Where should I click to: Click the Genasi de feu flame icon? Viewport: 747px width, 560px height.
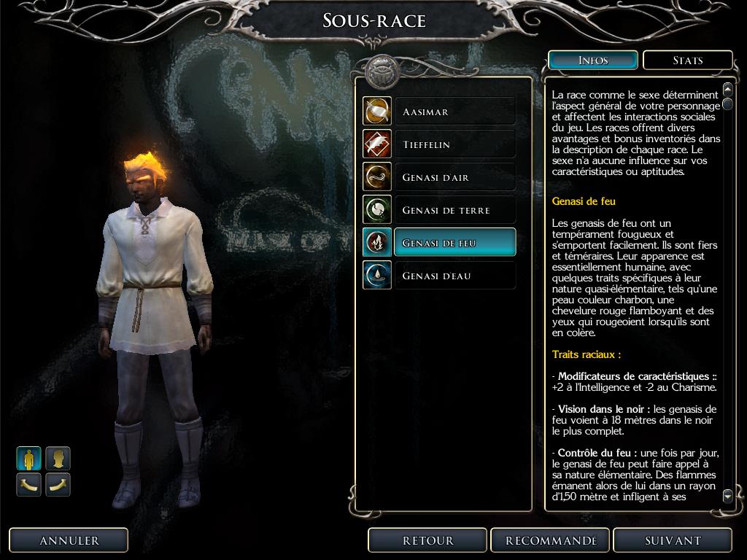(377, 242)
